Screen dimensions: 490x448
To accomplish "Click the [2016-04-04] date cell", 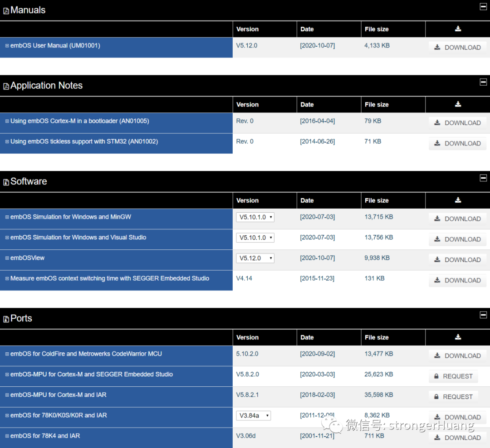I will pos(318,121).
